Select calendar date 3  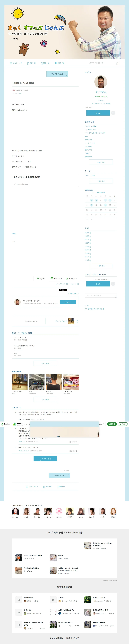pos(96,200)
